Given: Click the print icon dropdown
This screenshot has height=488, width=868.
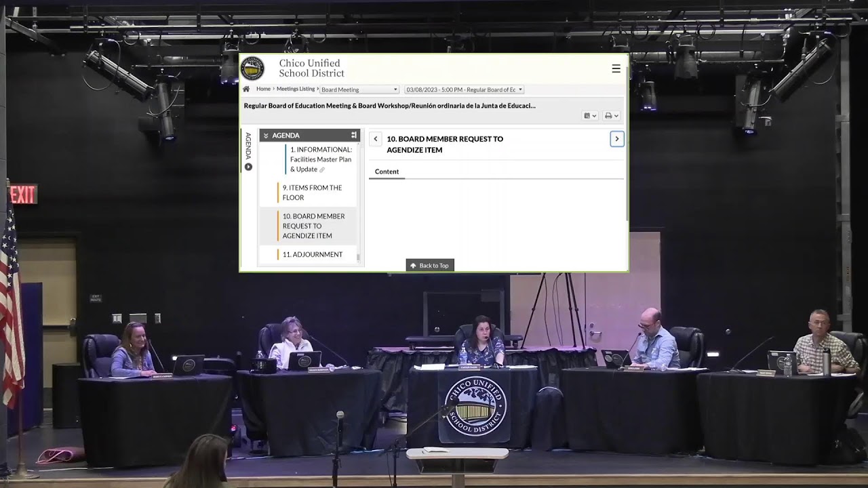Looking at the screenshot, I should tap(611, 116).
